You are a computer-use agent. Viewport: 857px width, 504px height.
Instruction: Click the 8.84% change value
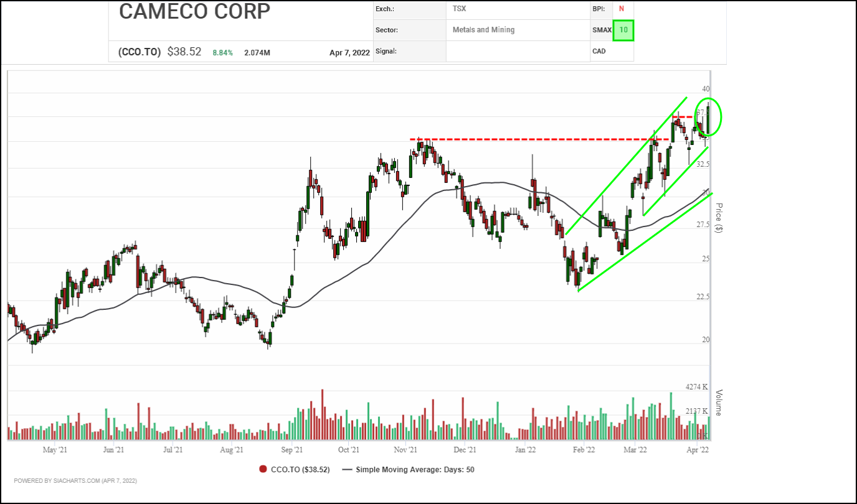tap(223, 53)
